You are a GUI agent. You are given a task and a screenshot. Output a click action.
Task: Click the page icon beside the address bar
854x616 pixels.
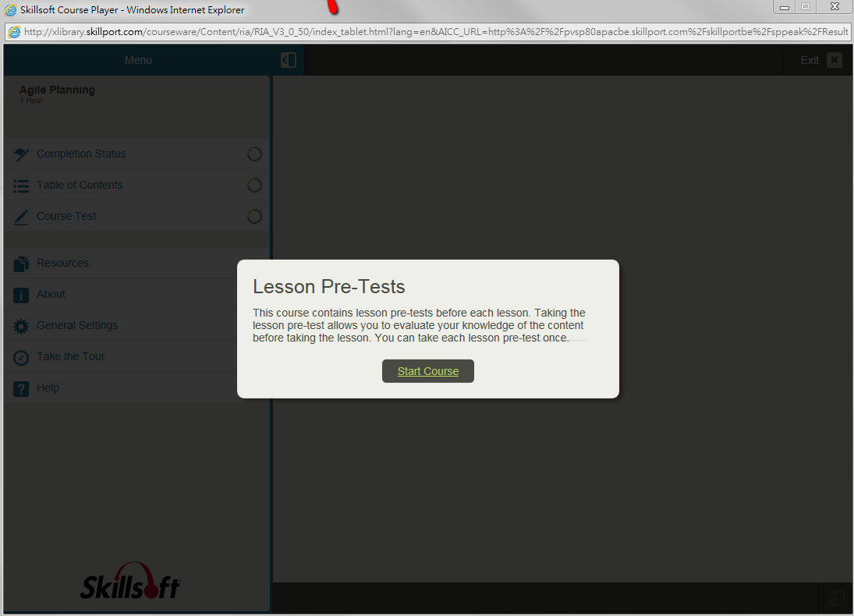coord(14,32)
